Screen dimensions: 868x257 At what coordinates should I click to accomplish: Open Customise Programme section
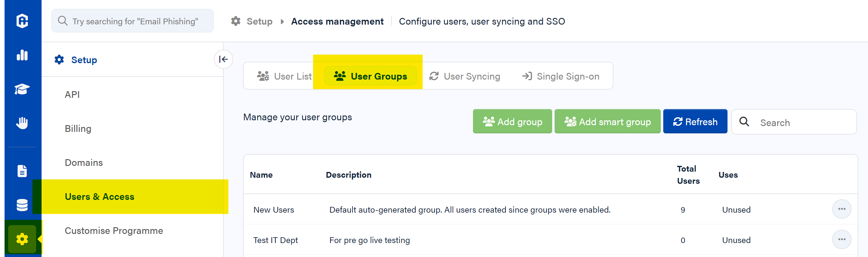tap(113, 231)
